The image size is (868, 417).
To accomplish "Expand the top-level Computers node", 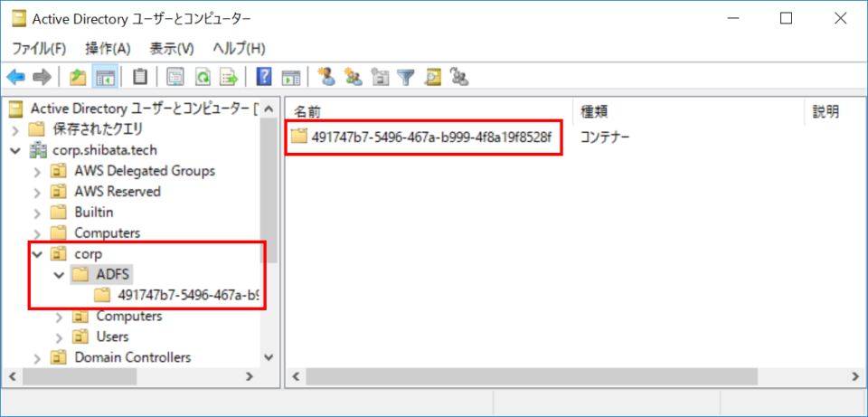I will click(x=38, y=233).
